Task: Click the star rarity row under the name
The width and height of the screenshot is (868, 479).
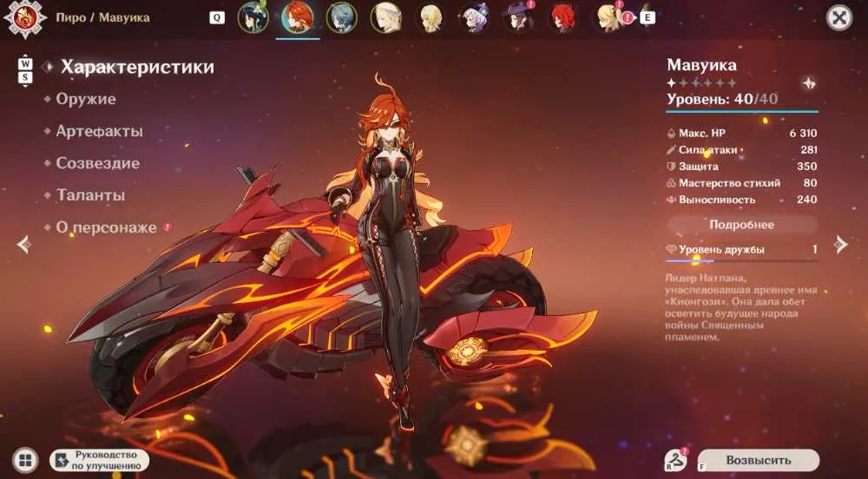Action: pyautogui.click(x=701, y=83)
